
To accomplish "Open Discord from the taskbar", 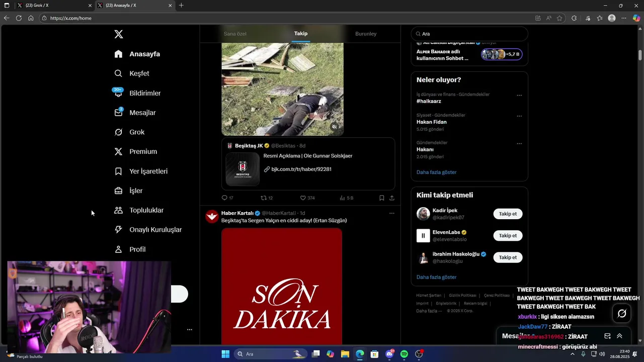I will coord(389,354).
